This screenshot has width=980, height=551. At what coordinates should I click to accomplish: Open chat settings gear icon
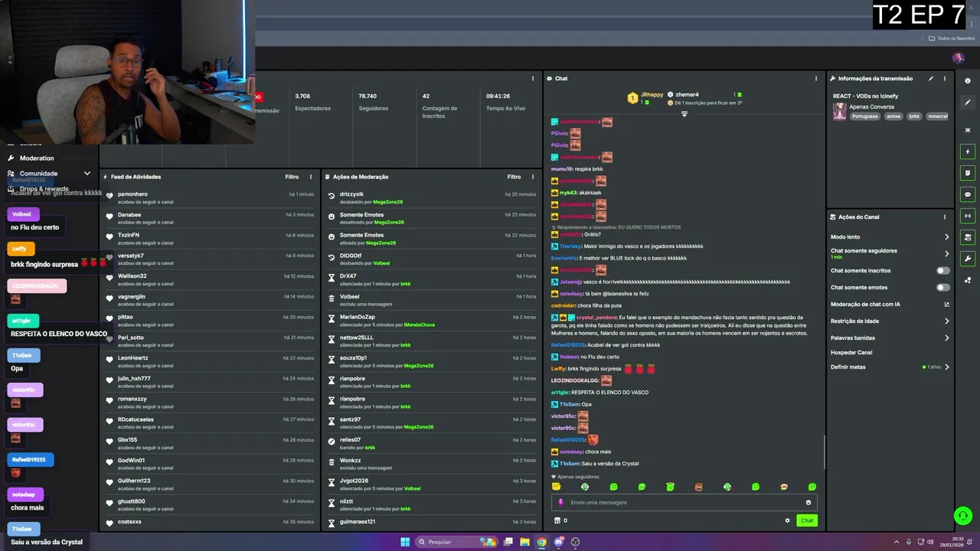coord(787,520)
